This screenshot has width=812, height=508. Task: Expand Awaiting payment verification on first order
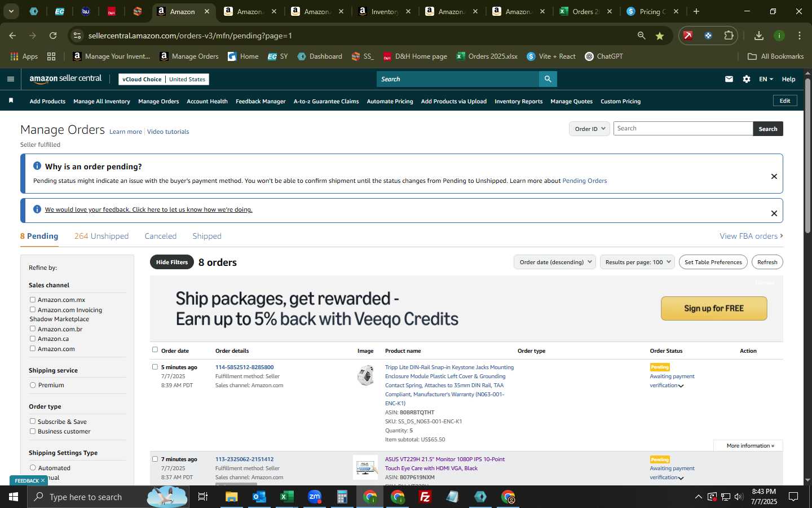click(672, 381)
